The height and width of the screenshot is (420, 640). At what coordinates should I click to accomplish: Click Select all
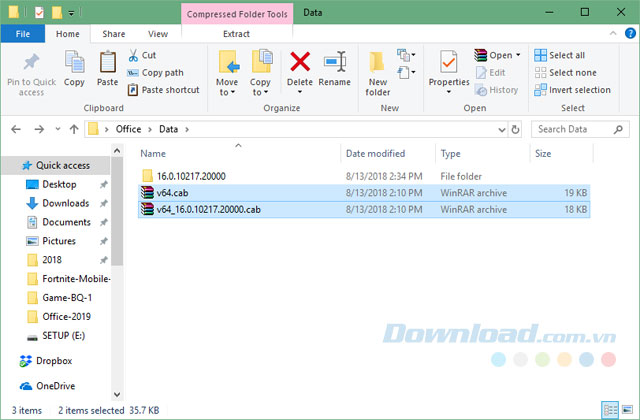pyautogui.click(x=559, y=55)
